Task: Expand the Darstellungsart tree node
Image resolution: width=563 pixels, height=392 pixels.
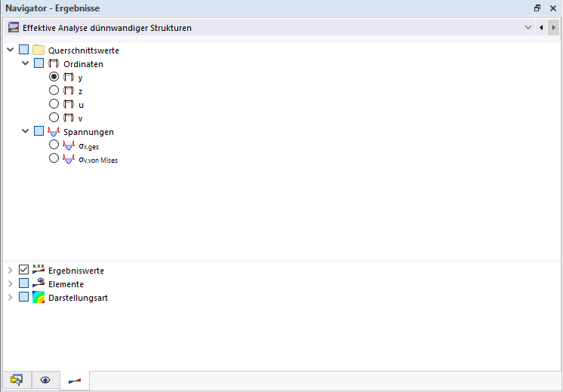Action: [11, 297]
